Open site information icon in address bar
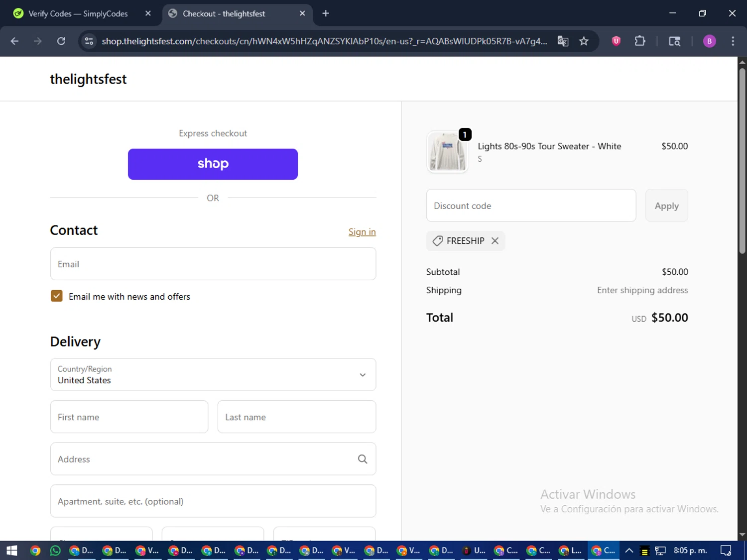 click(89, 41)
